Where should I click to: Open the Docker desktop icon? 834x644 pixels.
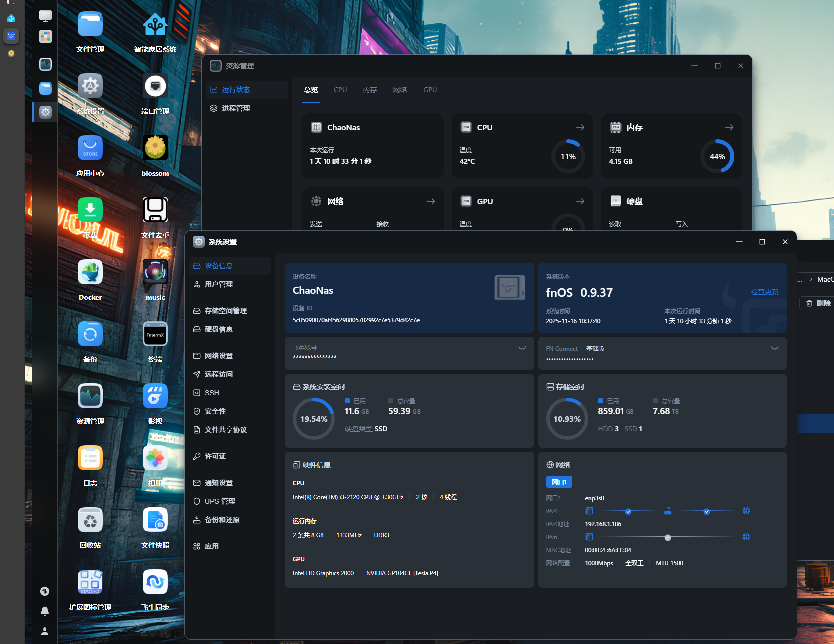click(x=90, y=273)
